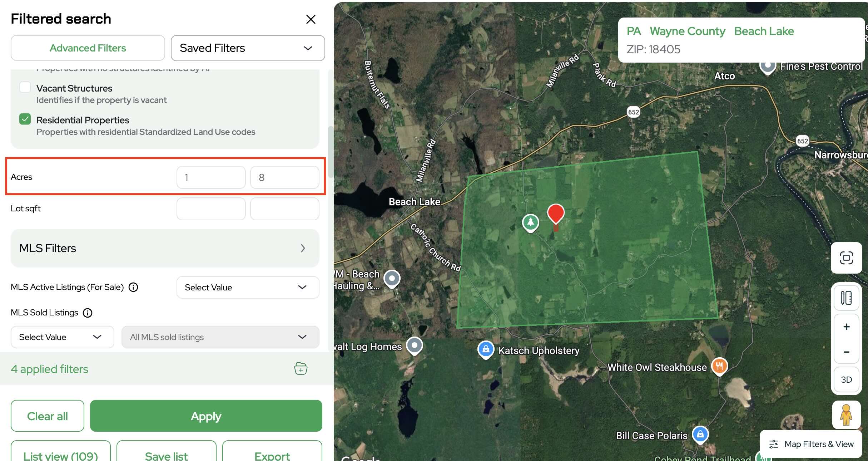The image size is (868, 461).
Task: Enable the Vacant Structures checkbox
Action: [25, 87]
